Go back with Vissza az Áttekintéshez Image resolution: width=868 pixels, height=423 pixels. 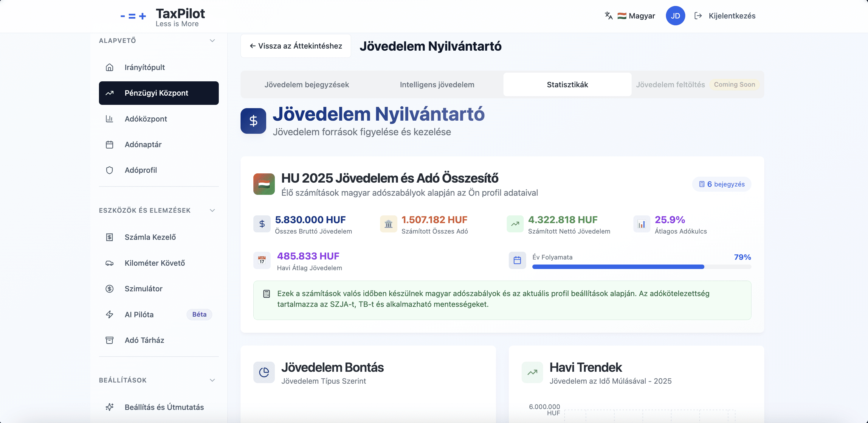pos(295,46)
